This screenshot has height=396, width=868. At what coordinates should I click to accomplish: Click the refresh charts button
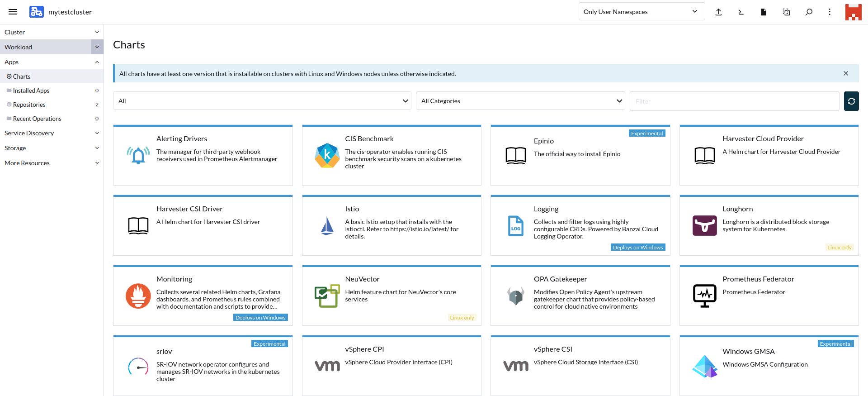click(851, 101)
